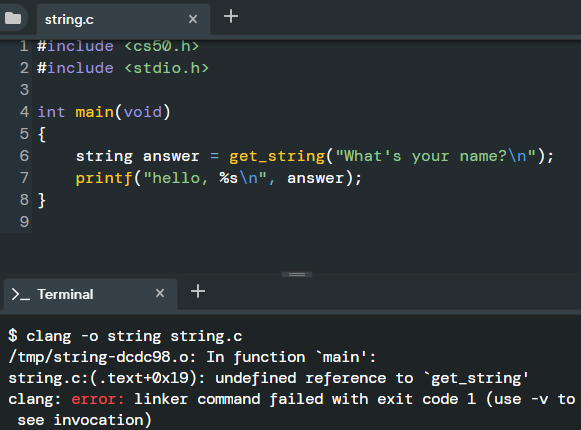Click the undefined reference error message line
Image resolution: width=581 pixels, height=430 pixels.
coord(268,378)
